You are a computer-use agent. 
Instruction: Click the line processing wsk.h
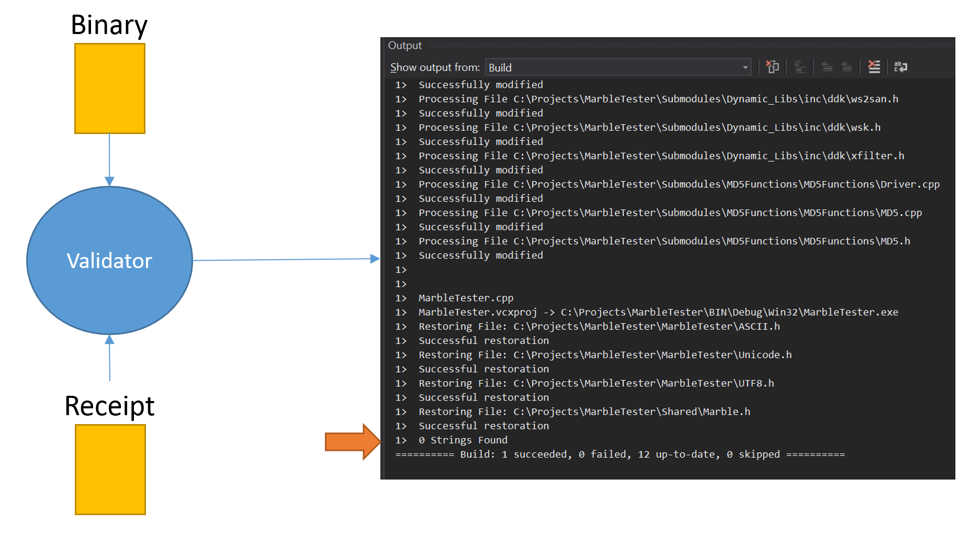[649, 127]
